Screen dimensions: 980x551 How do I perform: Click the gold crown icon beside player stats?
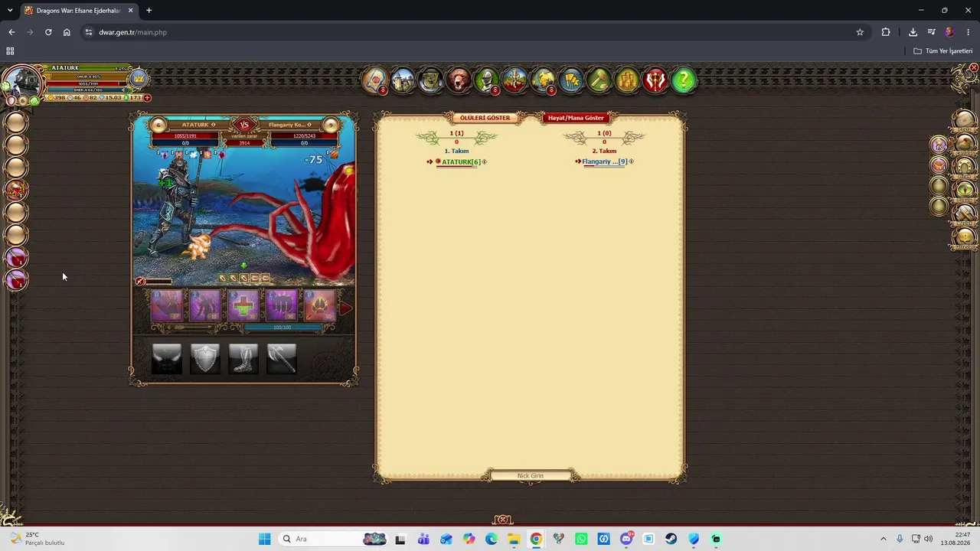click(139, 79)
